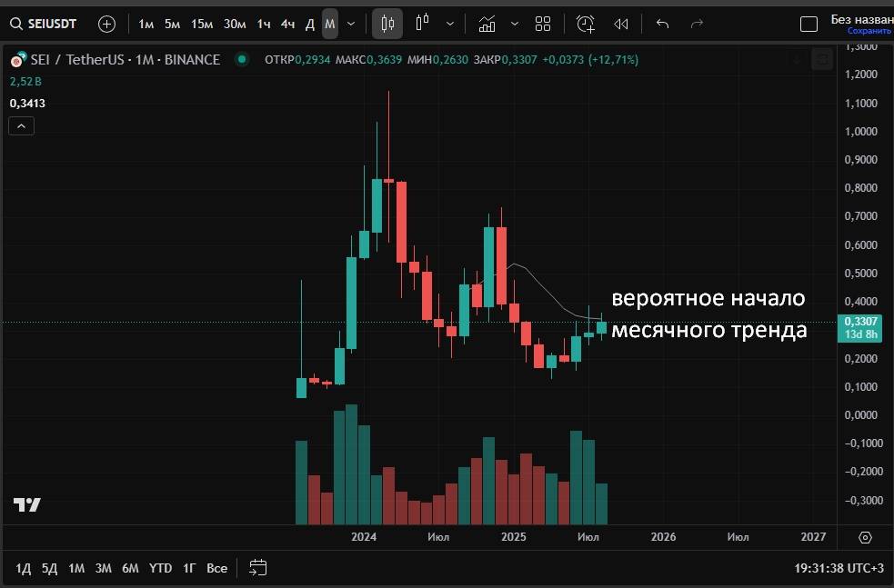Open go-to-date calendar icon
Screen dimensions: 894x588
[258, 568]
